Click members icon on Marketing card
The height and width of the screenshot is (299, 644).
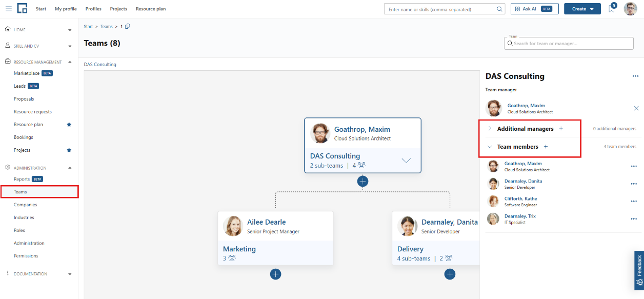click(x=232, y=258)
